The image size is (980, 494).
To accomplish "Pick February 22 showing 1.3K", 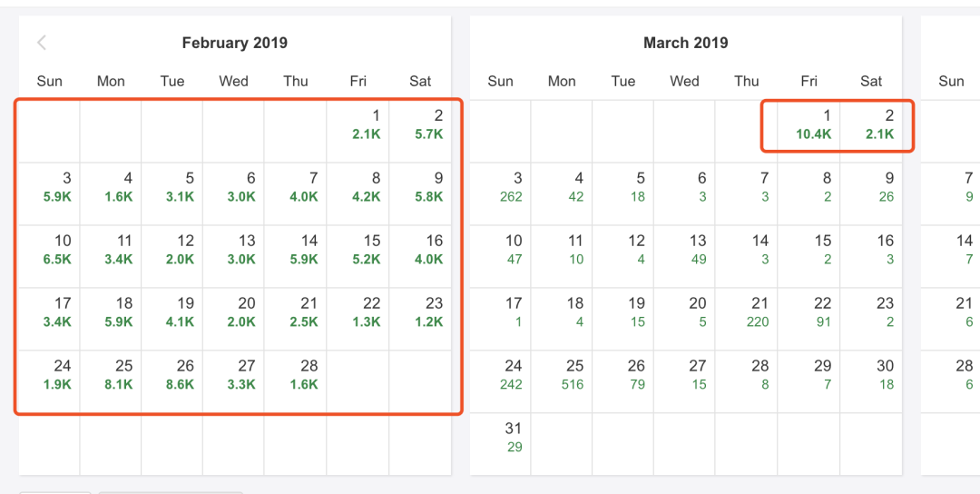I will 358,312.
